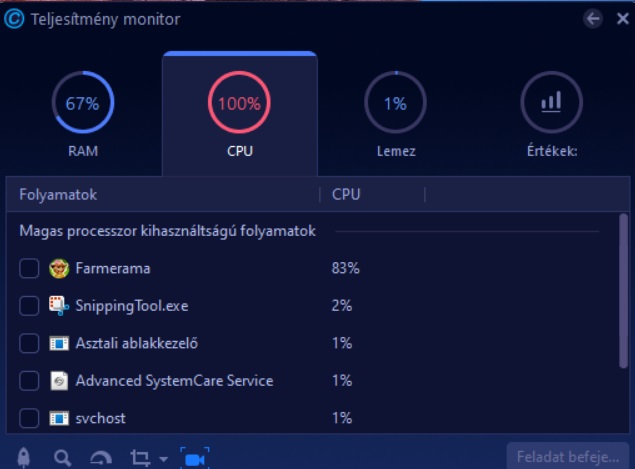Select the crop screenshot tool icon
The height and width of the screenshot is (469, 635).
point(140,458)
